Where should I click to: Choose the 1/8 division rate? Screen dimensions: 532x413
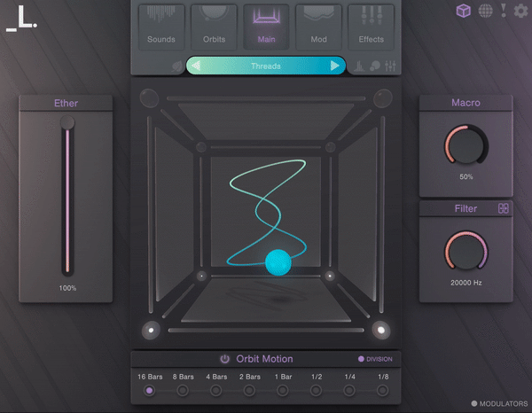pos(382,390)
